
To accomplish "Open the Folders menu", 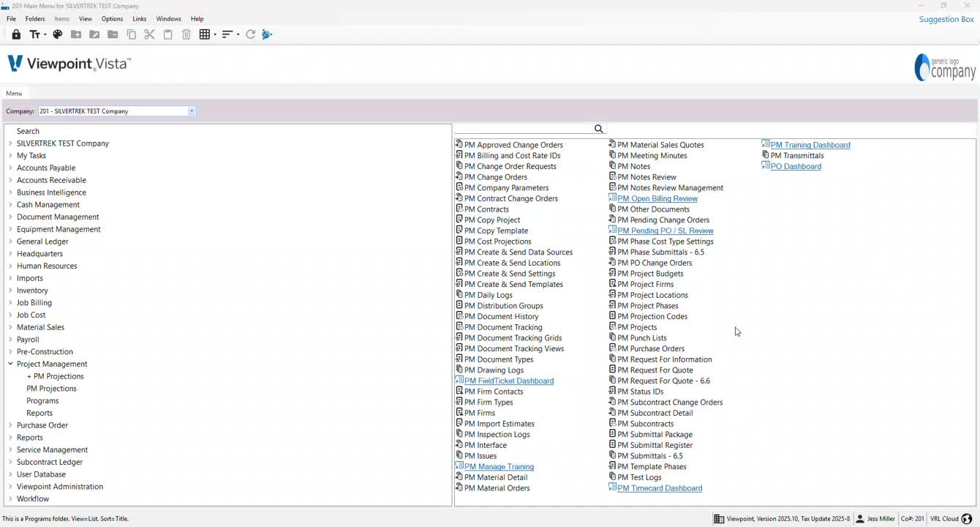I will click(35, 19).
